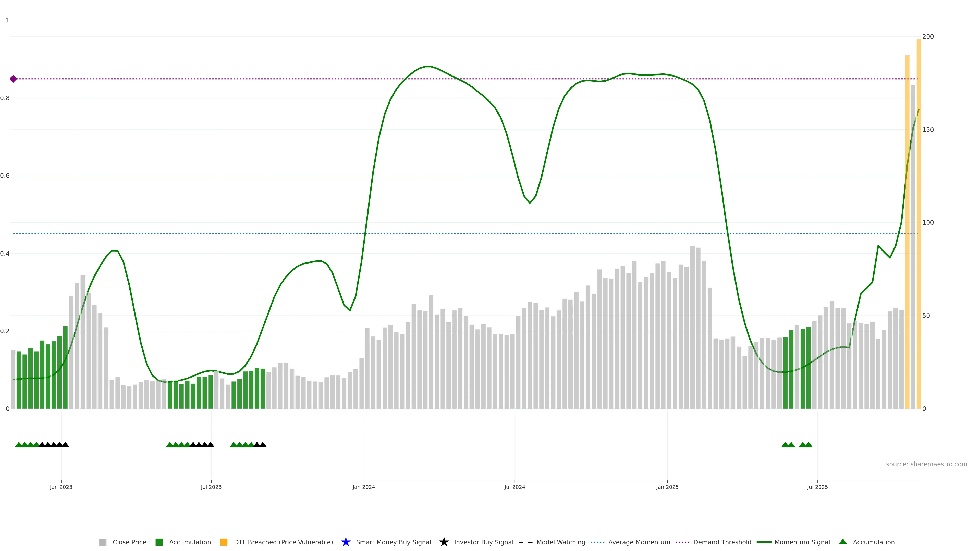The height and width of the screenshot is (551, 980).
Task: Click the purple diamond Demand Threshold marker
Action: (x=13, y=79)
